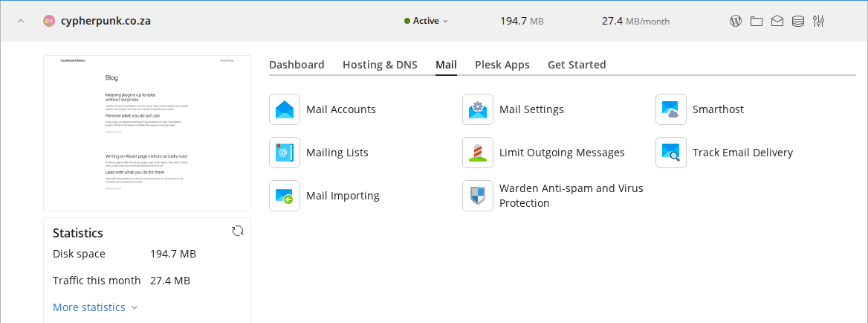
Task: Select the Mail tab
Action: point(446,65)
